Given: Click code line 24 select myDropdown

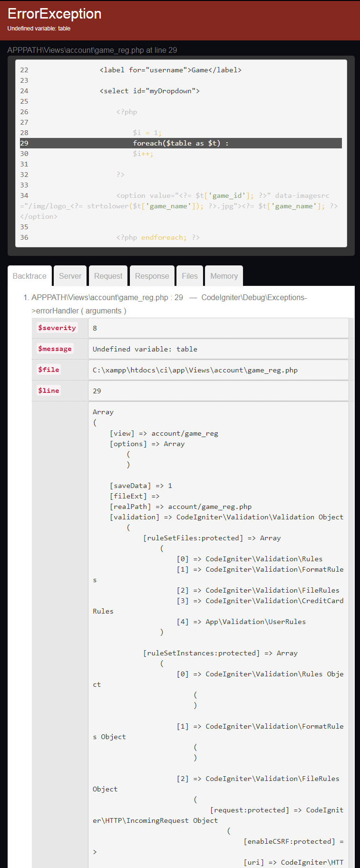Looking at the screenshot, I should click(x=149, y=91).
